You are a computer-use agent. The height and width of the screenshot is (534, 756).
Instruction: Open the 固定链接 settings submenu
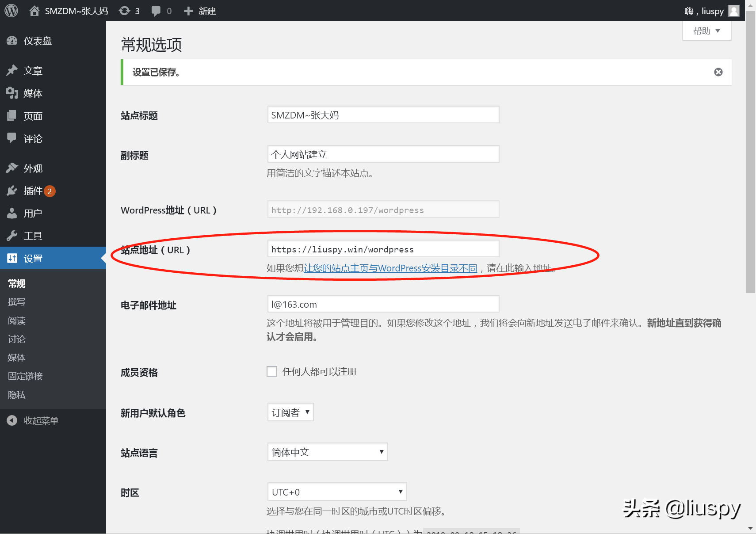tap(25, 376)
